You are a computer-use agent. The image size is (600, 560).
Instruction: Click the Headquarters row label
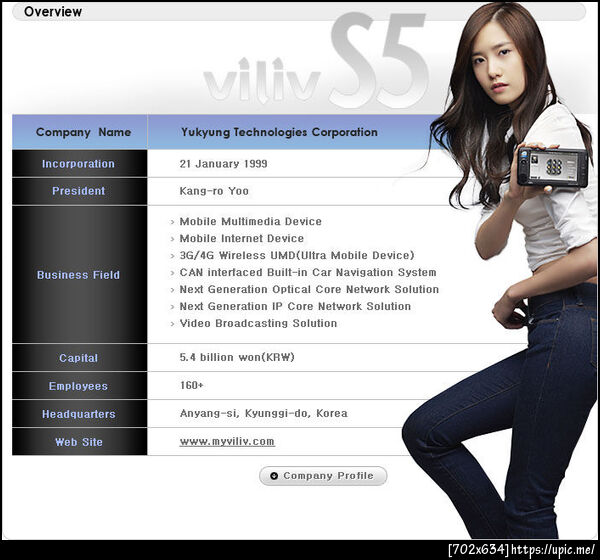click(78, 414)
